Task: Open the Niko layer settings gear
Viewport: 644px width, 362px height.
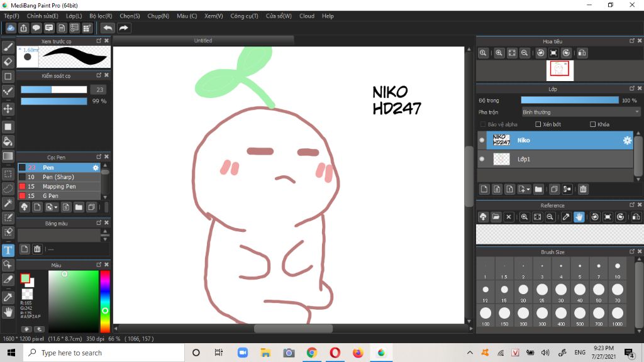Action: (626, 140)
